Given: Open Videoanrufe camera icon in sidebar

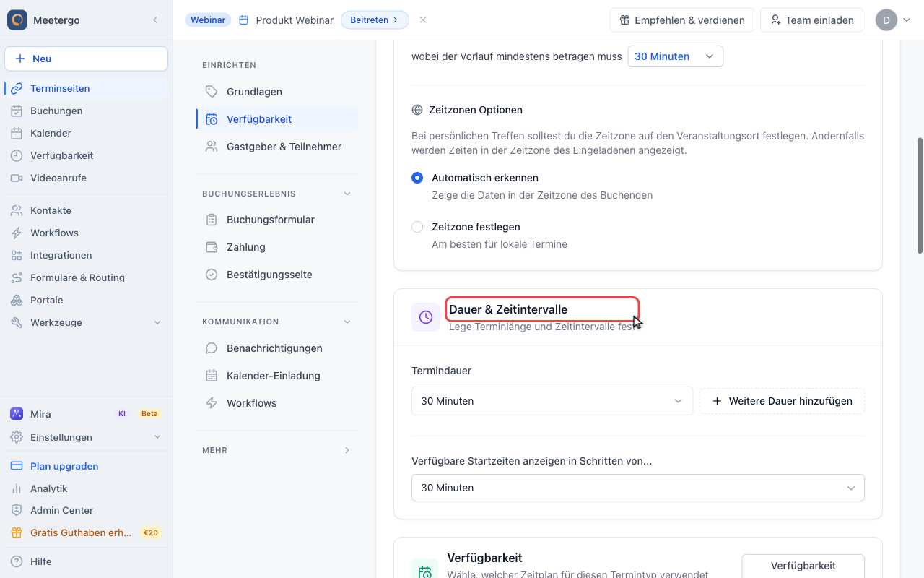Looking at the screenshot, I should tap(17, 178).
